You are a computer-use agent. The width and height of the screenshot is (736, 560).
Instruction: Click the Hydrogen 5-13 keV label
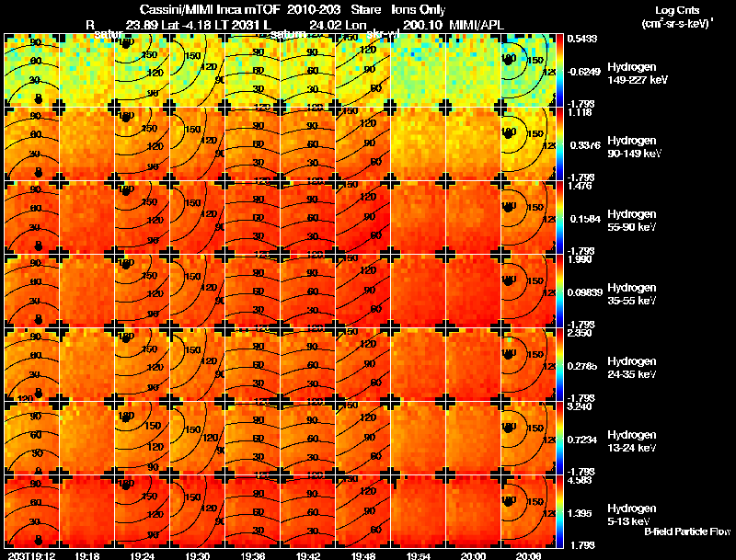[x=632, y=515]
